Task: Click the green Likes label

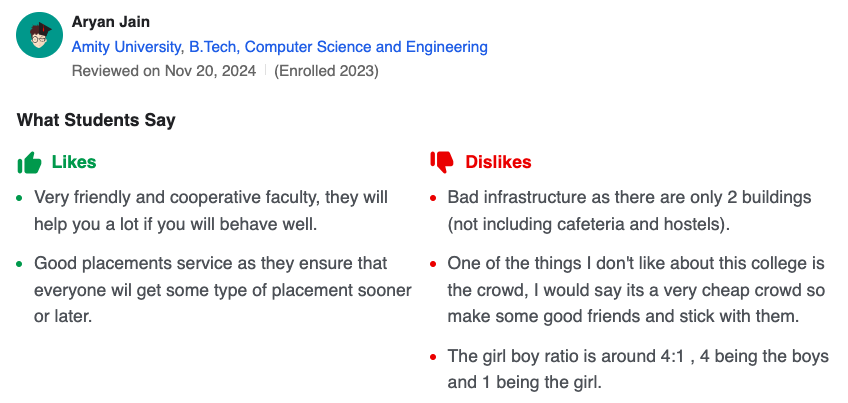Action: [x=74, y=162]
